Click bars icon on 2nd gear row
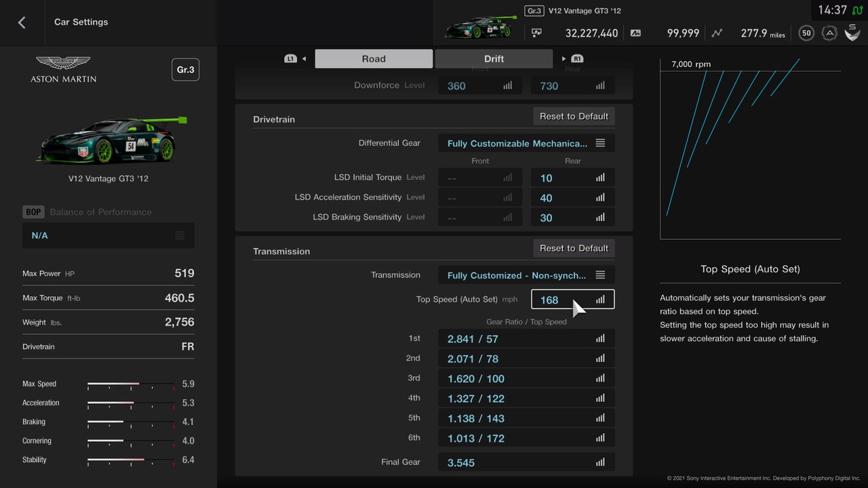The width and height of the screenshot is (868, 488). (x=600, y=359)
